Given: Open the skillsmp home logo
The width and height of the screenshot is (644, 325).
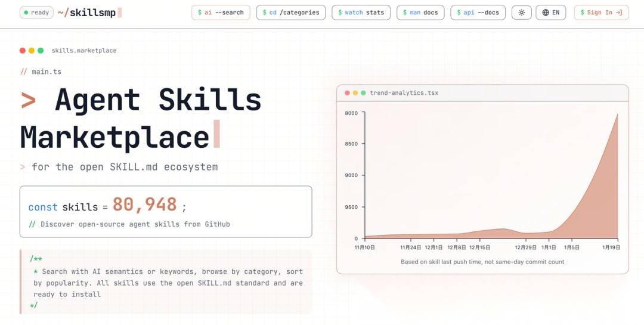Looking at the screenshot, I should coord(89,13).
